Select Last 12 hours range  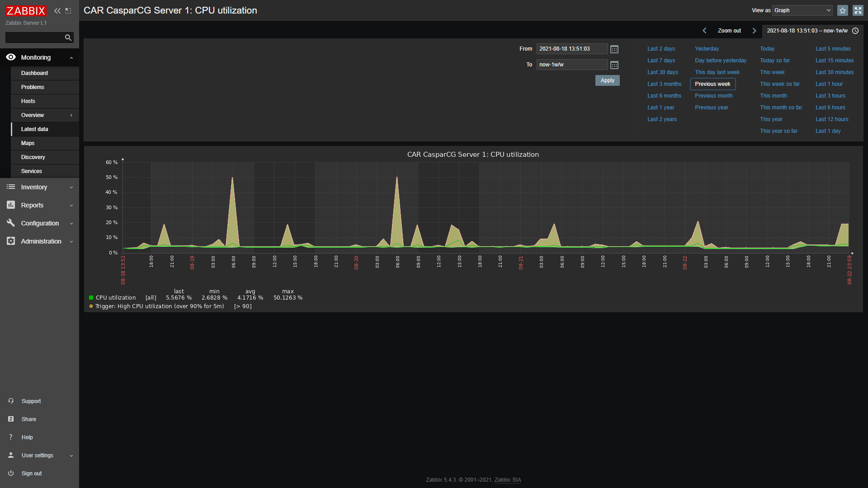click(x=832, y=119)
